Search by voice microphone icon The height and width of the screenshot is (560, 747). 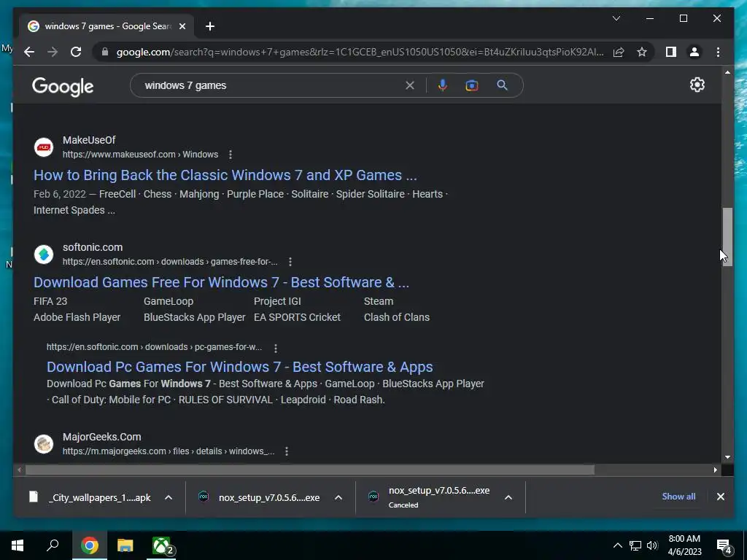coord(443,85)
